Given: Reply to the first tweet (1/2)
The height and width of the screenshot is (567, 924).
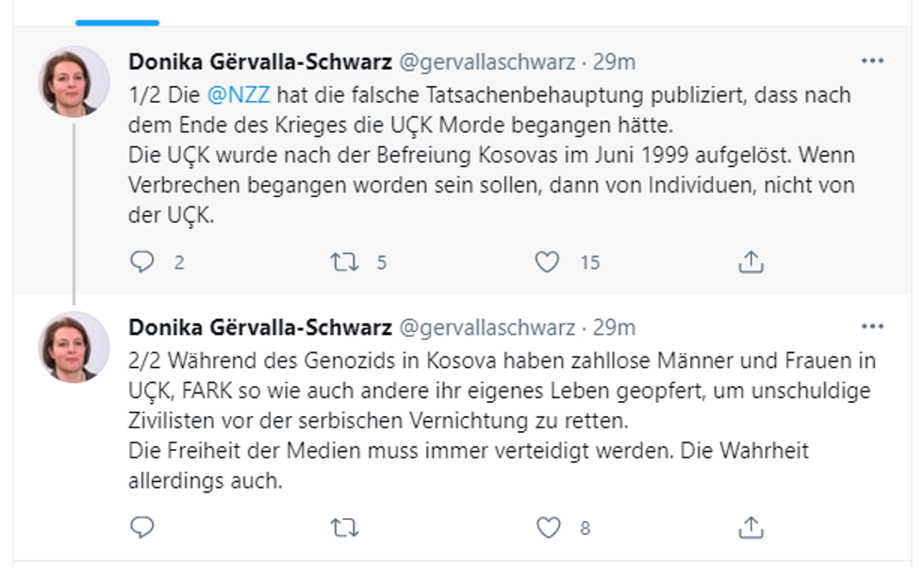Looking at the screenshot, I should coord(142,262).
